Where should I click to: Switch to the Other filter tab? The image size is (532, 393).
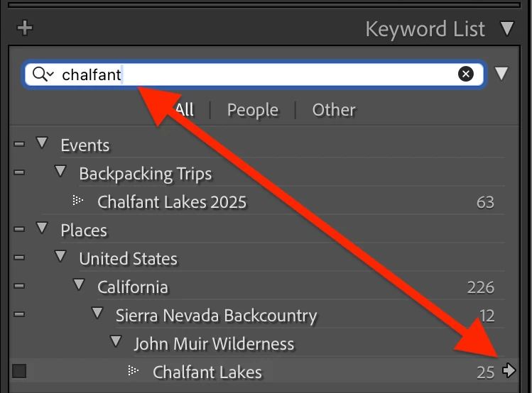[x=334, y=110]
